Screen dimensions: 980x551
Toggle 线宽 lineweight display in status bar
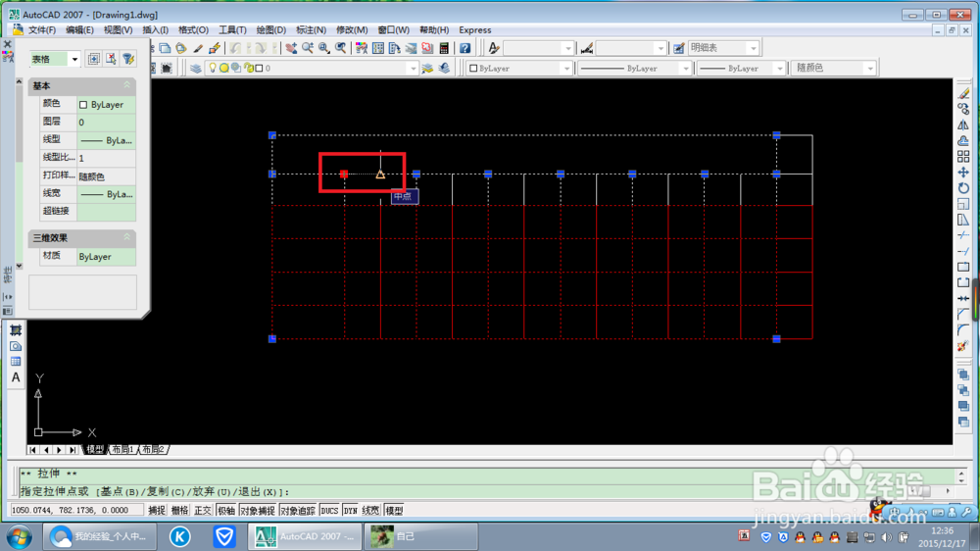pos(370,511)
